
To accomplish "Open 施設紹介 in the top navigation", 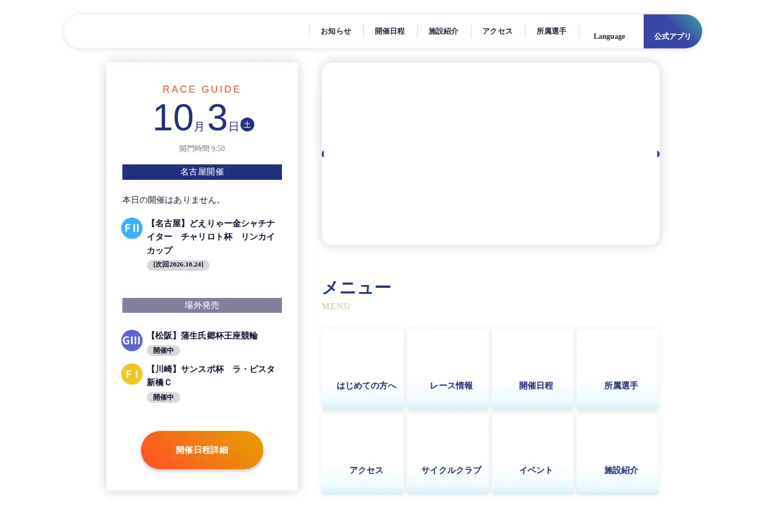I will pos(444,31).
